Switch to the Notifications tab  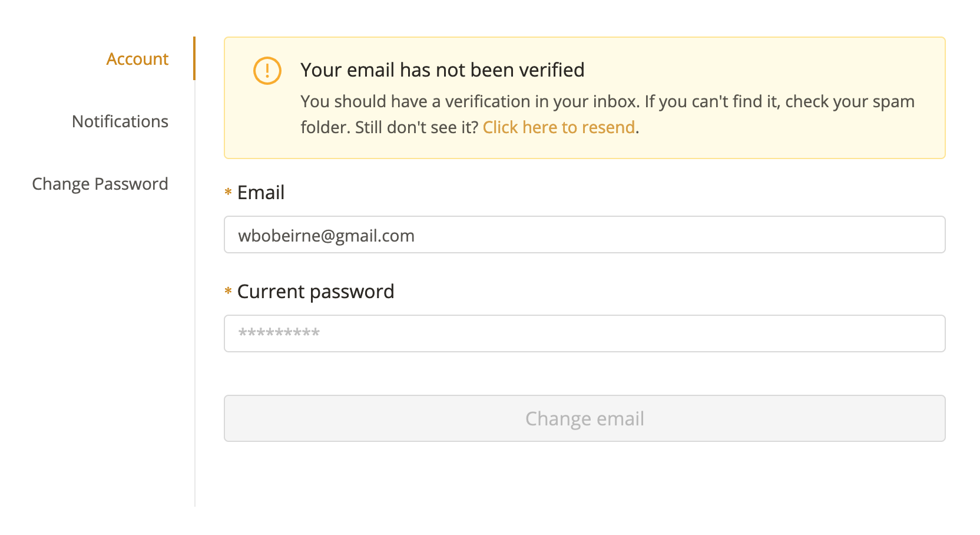[120, 121]
